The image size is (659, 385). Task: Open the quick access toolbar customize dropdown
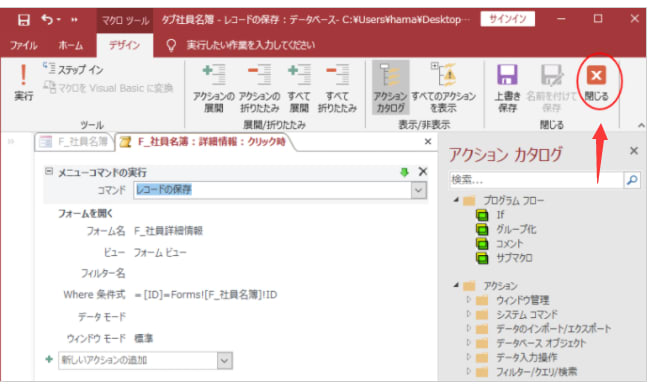pos(74,20)
